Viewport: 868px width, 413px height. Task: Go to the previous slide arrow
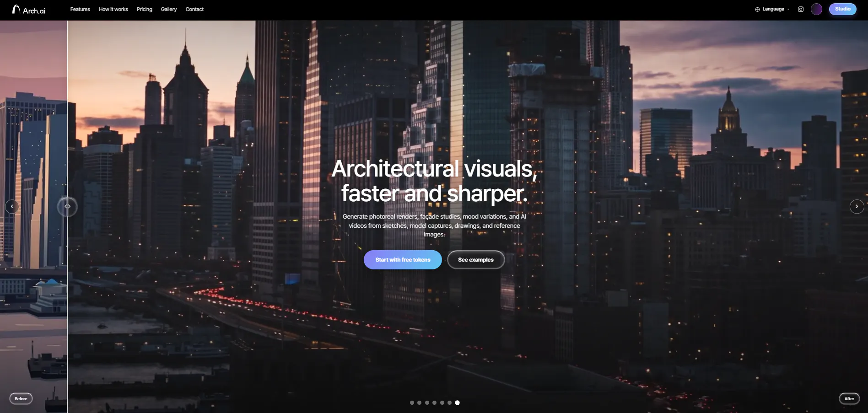point(12,207)
